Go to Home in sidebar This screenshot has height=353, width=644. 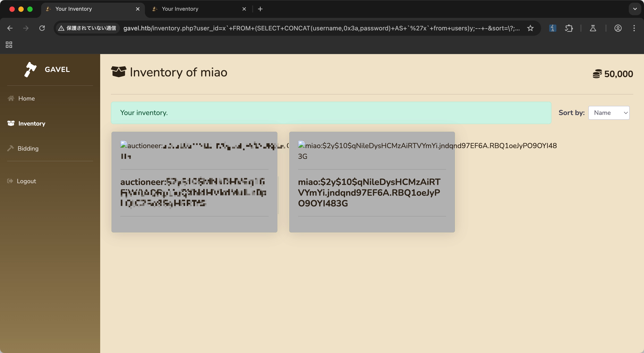(x=26, y=99)
